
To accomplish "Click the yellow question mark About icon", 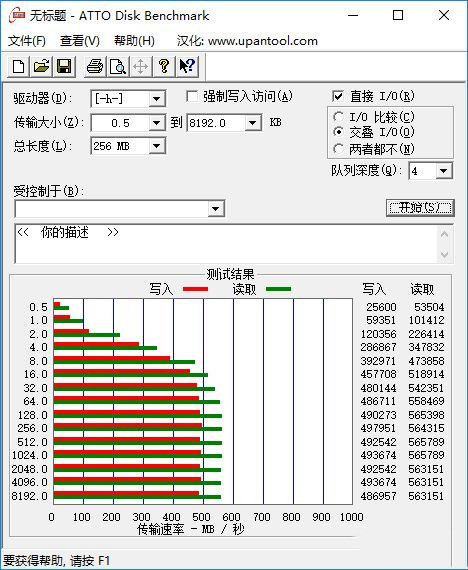I will pos(164,67).
